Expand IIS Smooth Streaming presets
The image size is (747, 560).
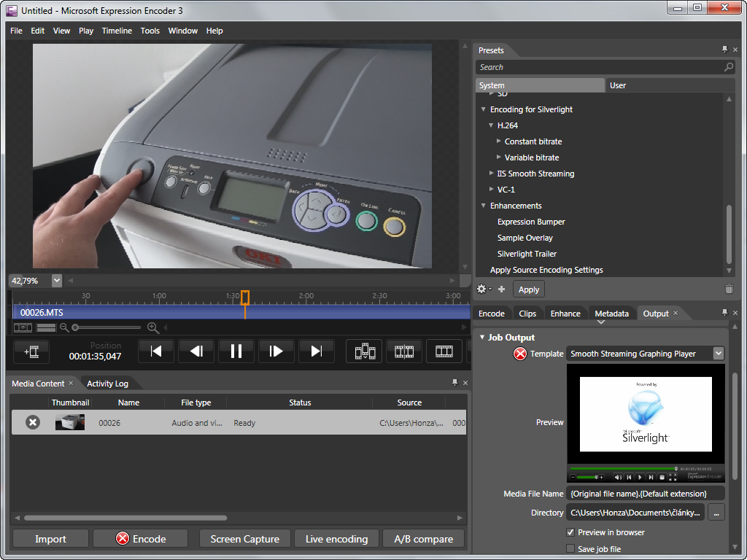491,173
